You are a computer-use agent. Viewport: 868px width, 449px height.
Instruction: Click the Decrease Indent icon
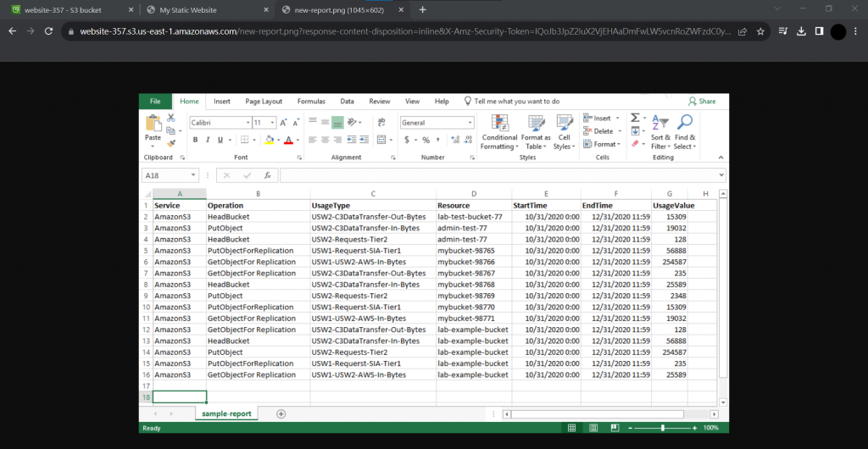[352, 140]
